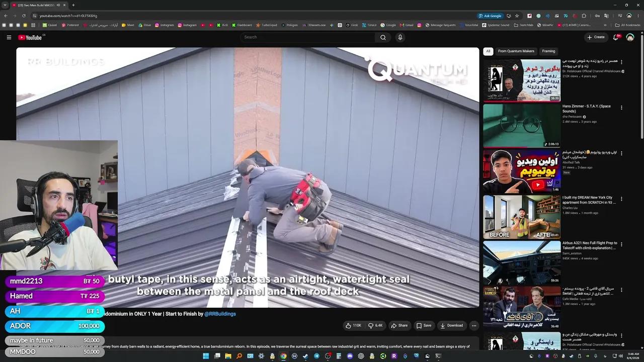Open the Drive bookmark
The width and height of the screenshot is (644, 362).
[x=144, y=25]
